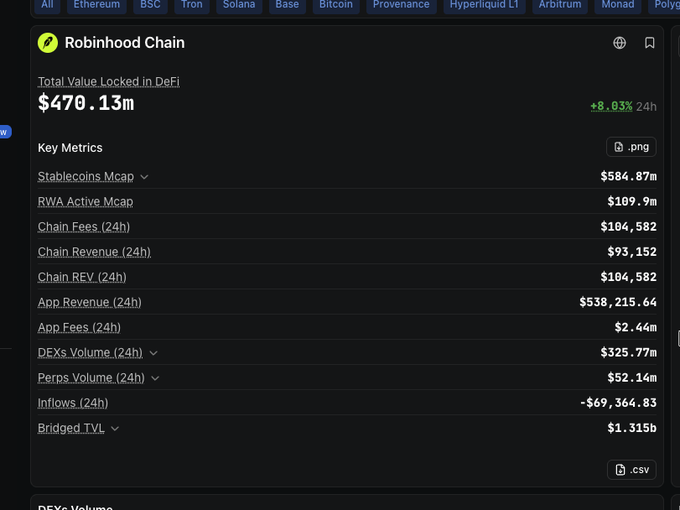The image size is (680, 510).
Task: Switch to the Tron chain
Action: click(192, 5)
